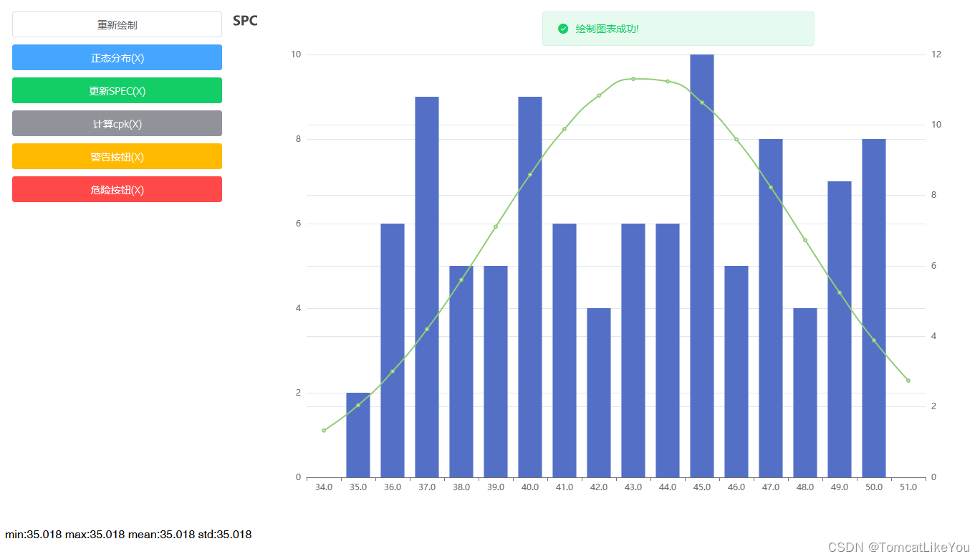This screenshot has height=559, width=980.
Task: Click the curve peak point at 43.0
Action: (x=633, y=79)
